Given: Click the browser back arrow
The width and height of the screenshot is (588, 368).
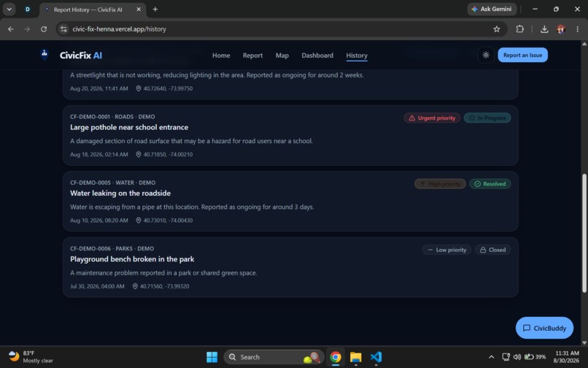Looking at the screenshot, I should pos(11,29).
